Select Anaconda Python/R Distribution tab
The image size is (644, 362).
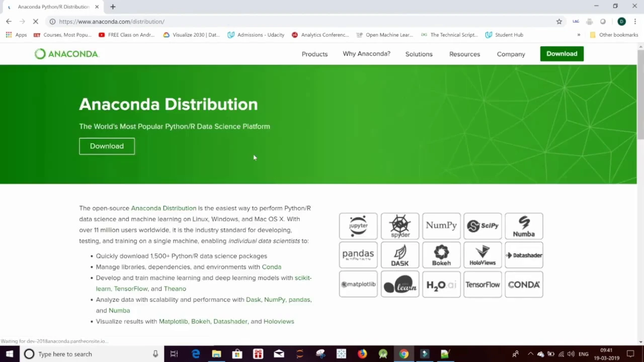(53, 7)
